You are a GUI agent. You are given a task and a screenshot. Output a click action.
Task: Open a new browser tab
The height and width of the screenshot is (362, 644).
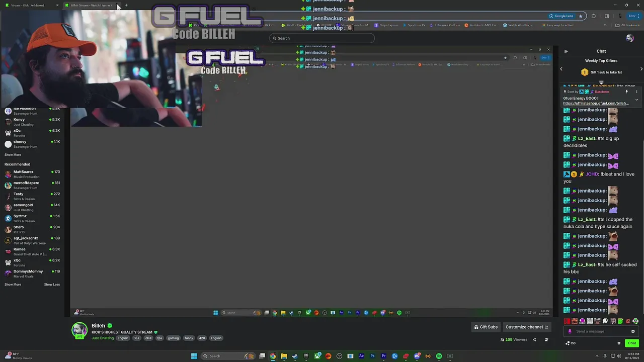[126, 5]
